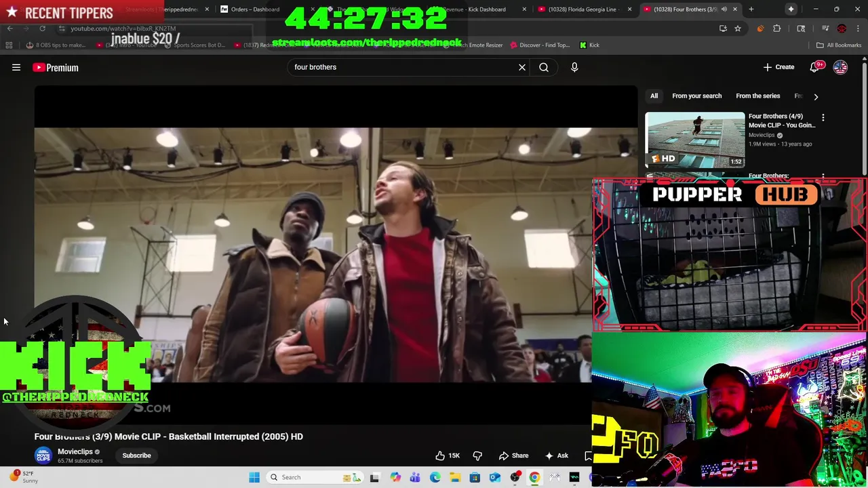Open Chrome three-dot menu

point(859,28)
